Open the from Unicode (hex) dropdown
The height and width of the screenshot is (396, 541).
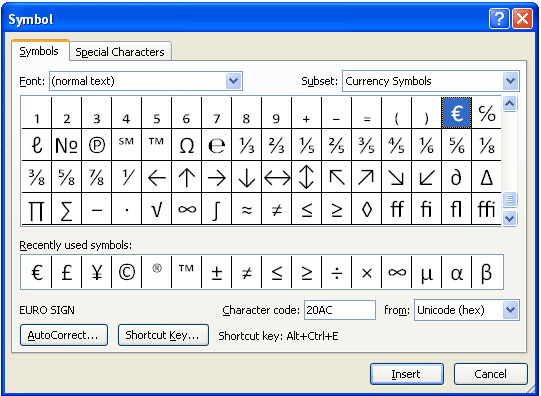tap(510, 310)
